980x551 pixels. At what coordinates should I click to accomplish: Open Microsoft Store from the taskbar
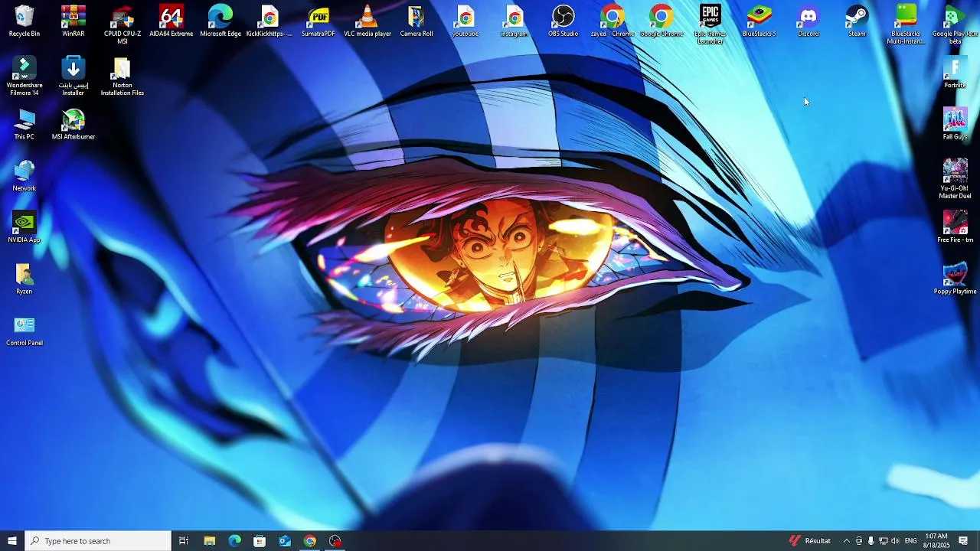[x=260, y=541]
